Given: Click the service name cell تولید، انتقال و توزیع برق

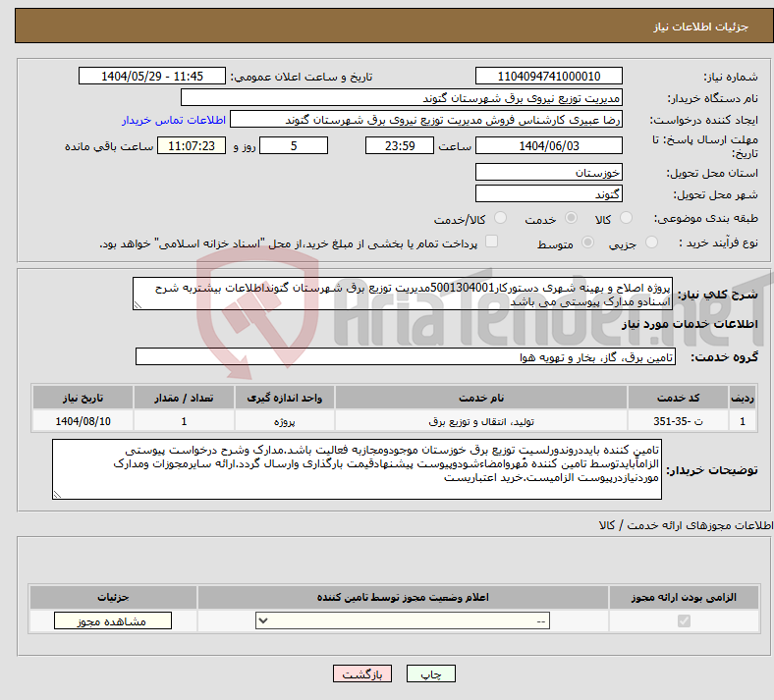Looking at the screenshot, I should click(480, 421).
